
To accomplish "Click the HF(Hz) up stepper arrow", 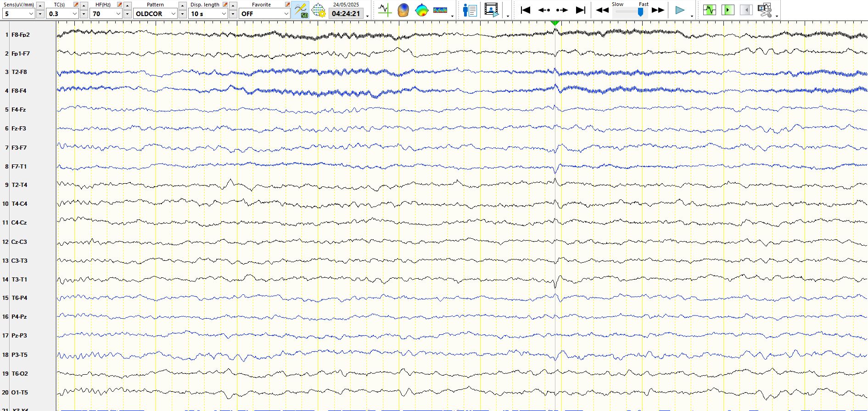I will pyautogui.click(x=128, y=6).
